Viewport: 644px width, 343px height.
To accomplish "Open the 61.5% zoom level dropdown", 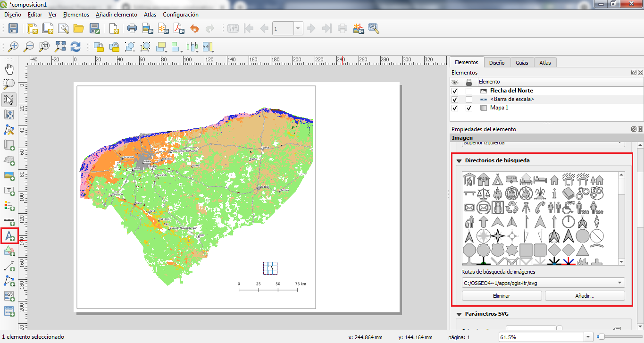I will [588, 337].
